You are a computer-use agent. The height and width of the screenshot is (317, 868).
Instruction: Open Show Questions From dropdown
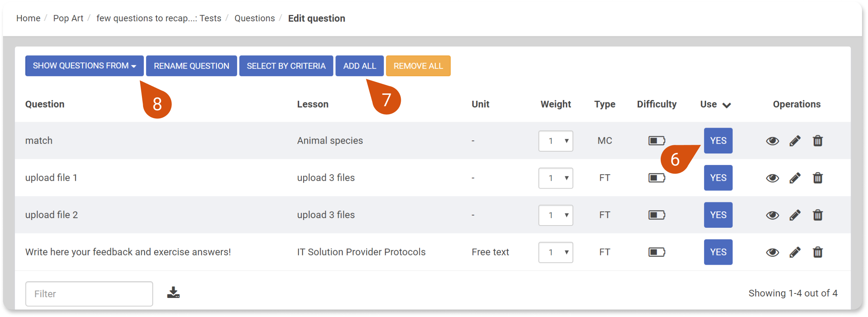[x=84, y=66]
